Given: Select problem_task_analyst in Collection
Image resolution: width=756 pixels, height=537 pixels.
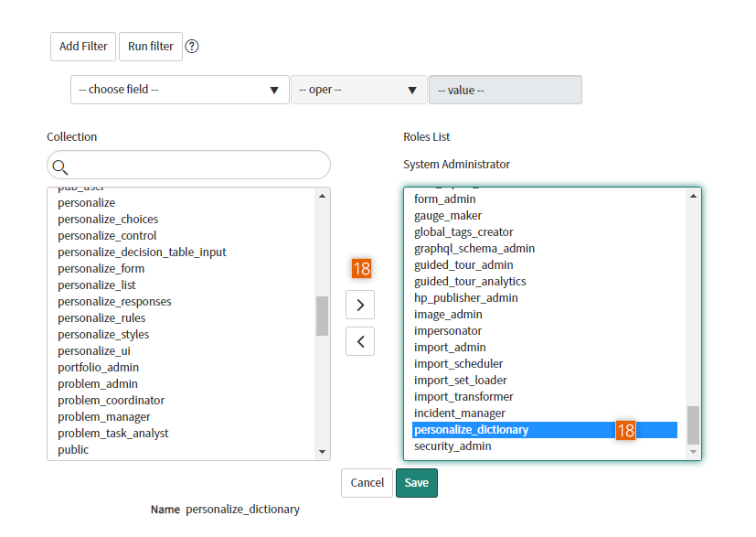Looking at the screenshot, I should [x=112, y=434].
